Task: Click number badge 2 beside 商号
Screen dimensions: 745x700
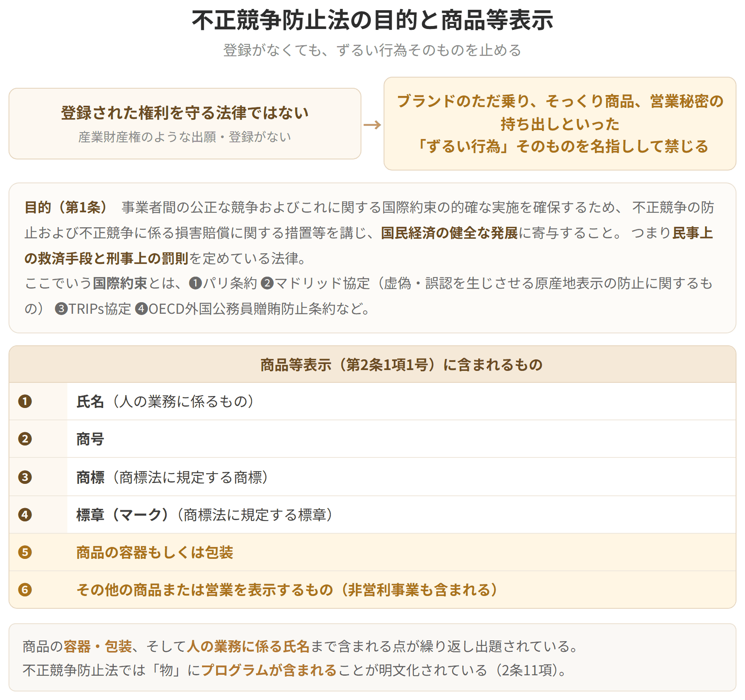Action: (x=25, y=439)
